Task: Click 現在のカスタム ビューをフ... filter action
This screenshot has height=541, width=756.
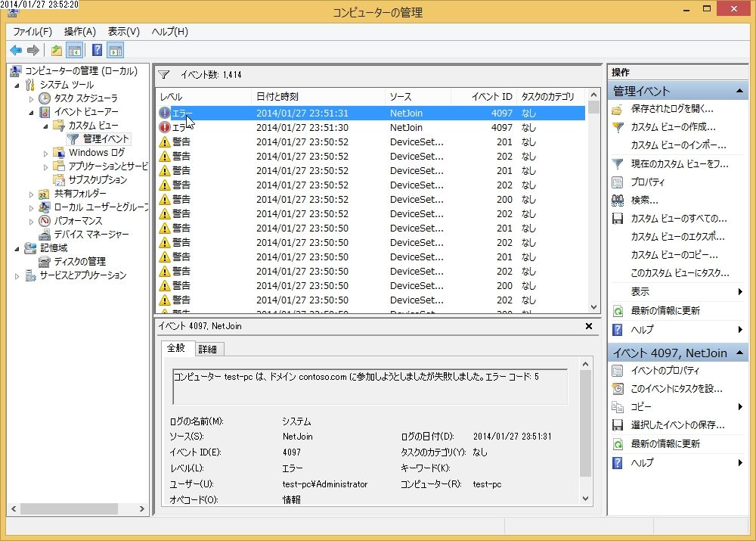Action: click(680, 163)
